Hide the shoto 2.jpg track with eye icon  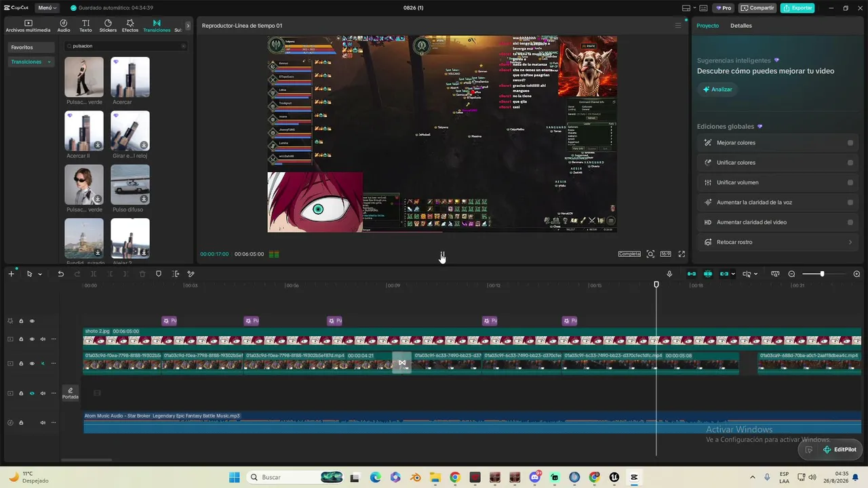pos(32,339)
